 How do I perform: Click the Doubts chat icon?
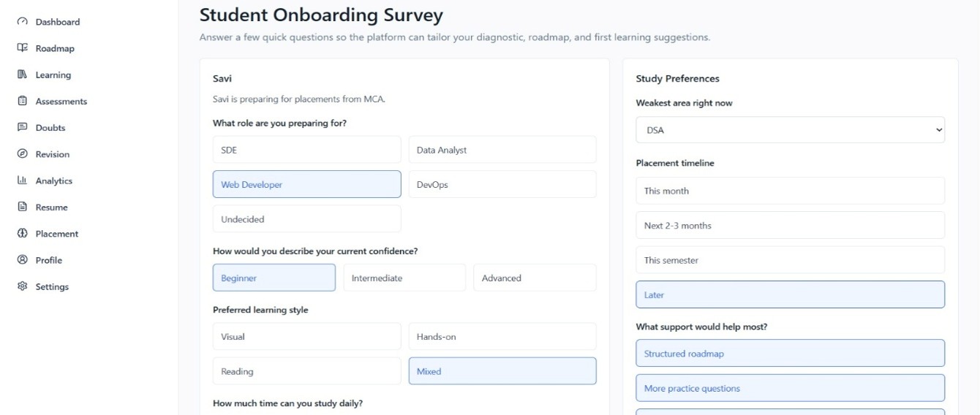click(22, 127)
